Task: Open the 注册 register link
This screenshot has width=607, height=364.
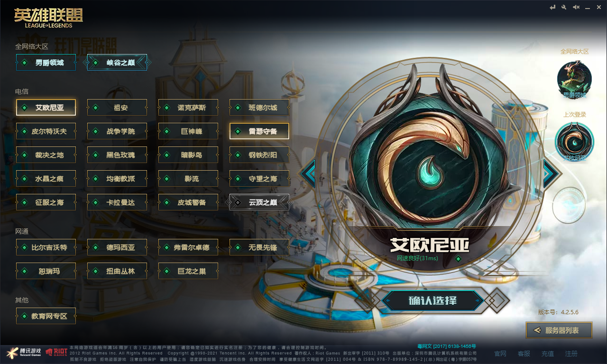Action: point(571,354)
